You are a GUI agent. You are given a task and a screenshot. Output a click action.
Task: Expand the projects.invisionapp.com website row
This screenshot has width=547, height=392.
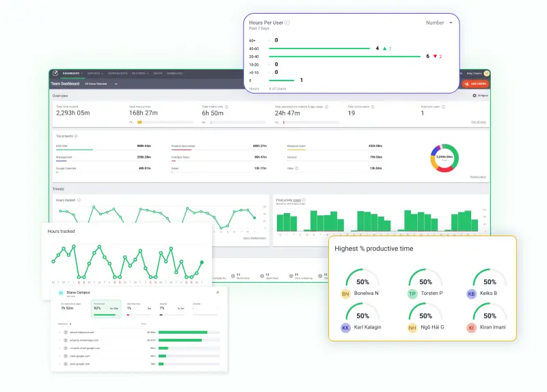59,339
